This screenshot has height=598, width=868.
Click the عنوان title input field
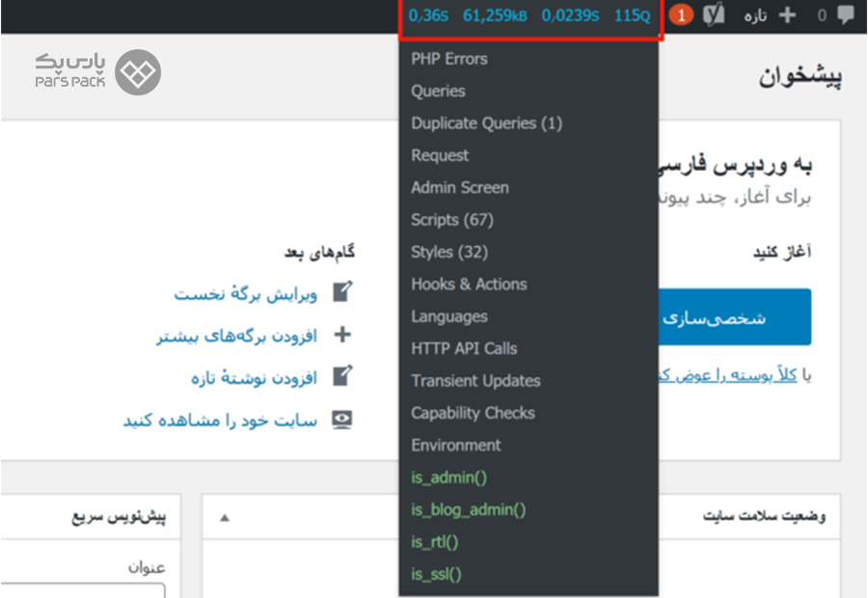coord(83,589)
